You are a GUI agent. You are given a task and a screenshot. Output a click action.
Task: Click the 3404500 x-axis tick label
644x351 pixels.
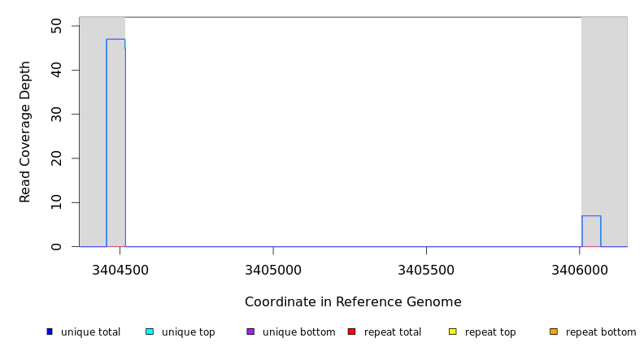pyautogui.click(x=120, y=270)
